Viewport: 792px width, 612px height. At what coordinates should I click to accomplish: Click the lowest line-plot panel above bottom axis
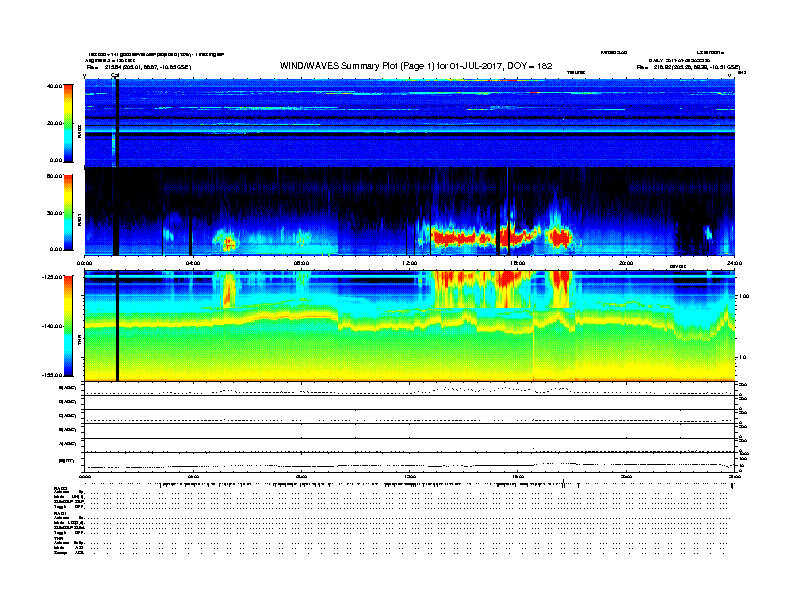pos(410,462)
